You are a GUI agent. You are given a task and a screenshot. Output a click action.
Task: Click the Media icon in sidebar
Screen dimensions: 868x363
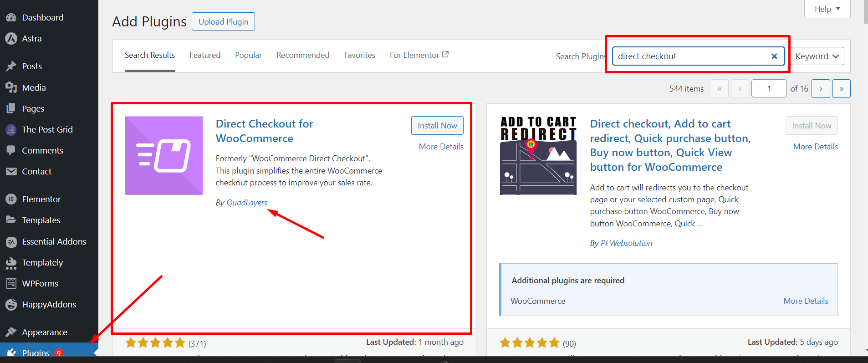(11, 87)
